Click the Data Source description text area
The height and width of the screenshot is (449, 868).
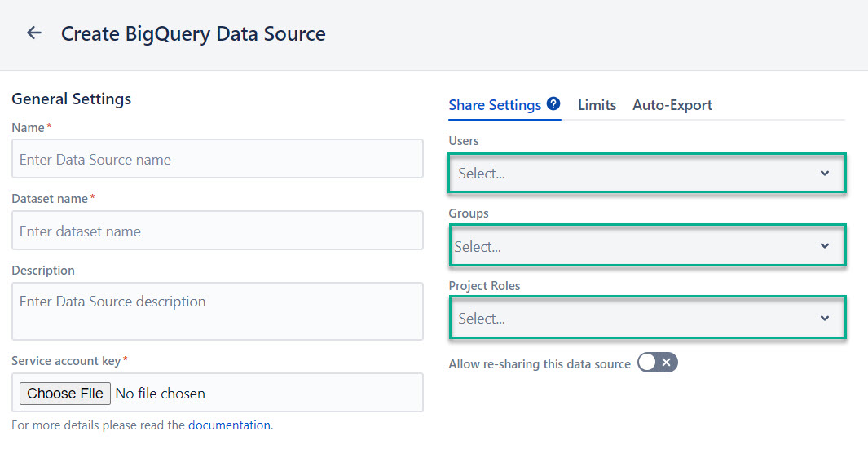[217, 310]
